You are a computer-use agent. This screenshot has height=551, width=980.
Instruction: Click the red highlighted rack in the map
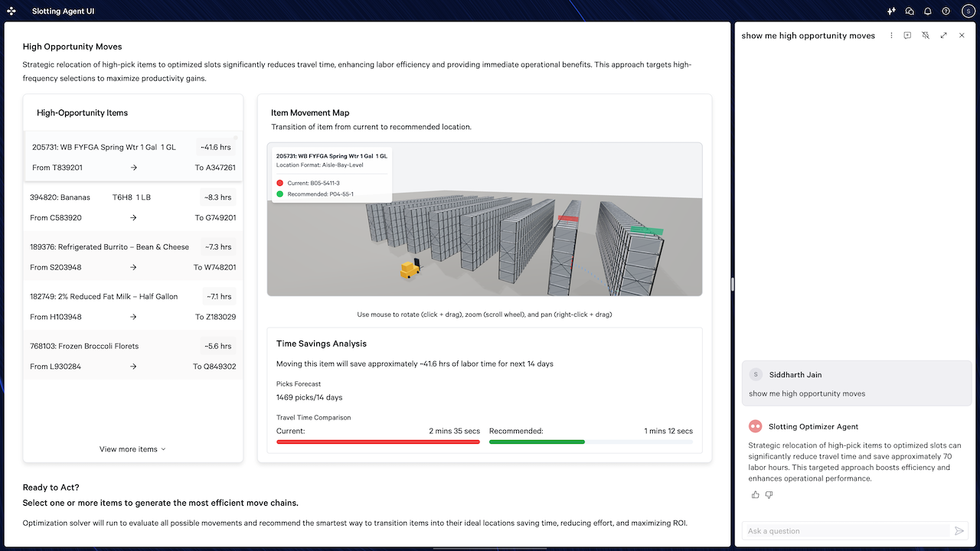pos(567,219)
